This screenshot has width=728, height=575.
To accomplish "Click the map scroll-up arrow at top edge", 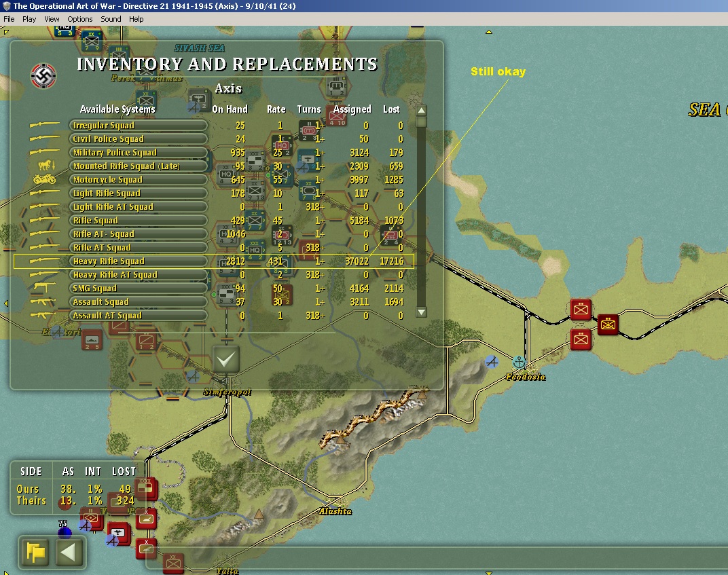I will pyautogui.click(x=488, y=32).
